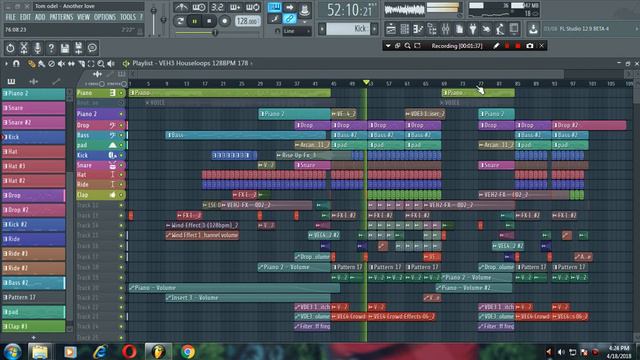Adjust the master volume slider
This screenshot has height=360, width=640.
(x=153, y=11)
